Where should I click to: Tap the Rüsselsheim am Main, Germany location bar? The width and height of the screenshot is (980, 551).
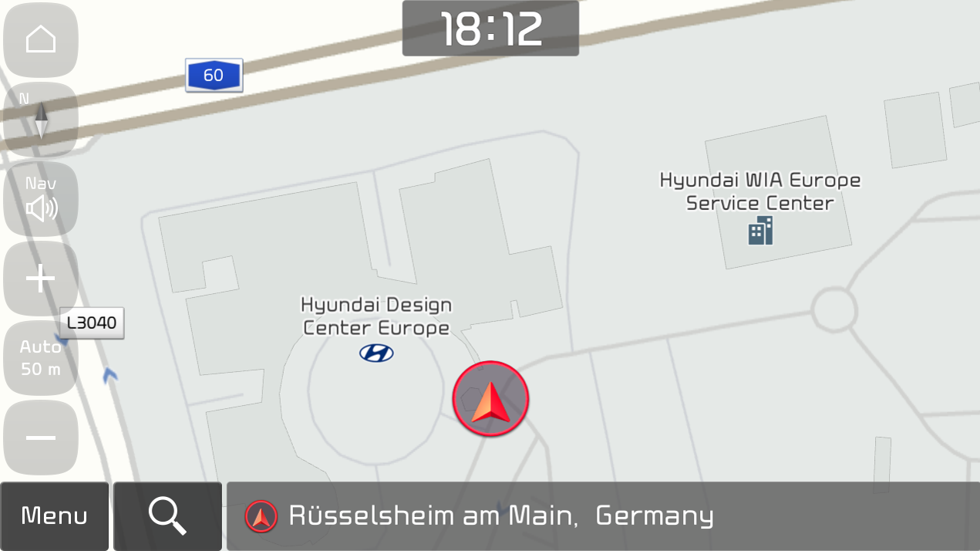603,516
